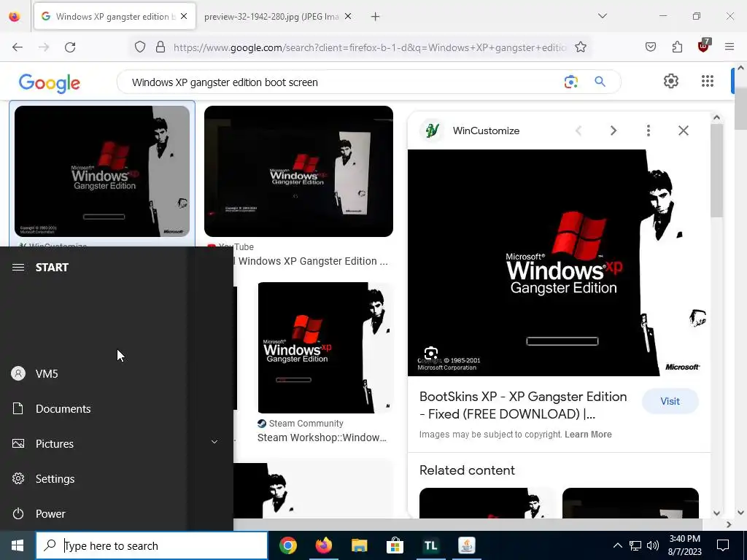Show hidden system tray icons

(617, 545)
